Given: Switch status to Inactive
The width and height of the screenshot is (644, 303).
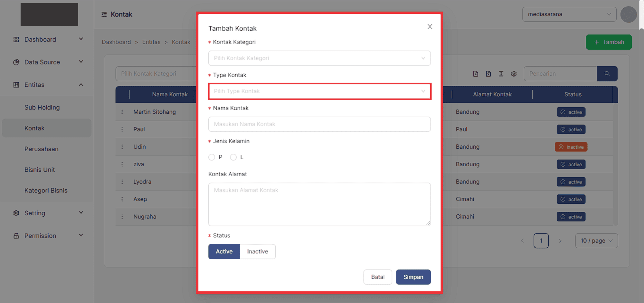Looking at the screenshot, I should click(258, 251).
